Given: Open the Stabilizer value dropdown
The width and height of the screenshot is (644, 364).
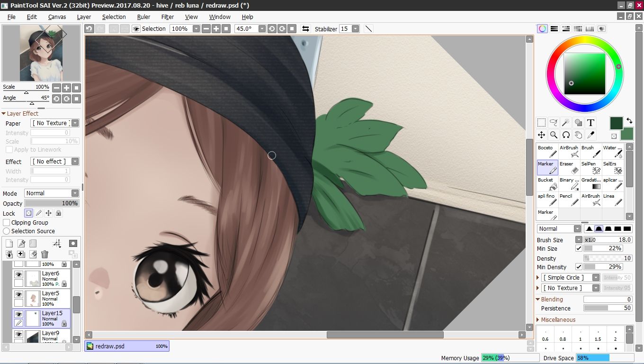Looking at the screenshot, I should 356,28.
